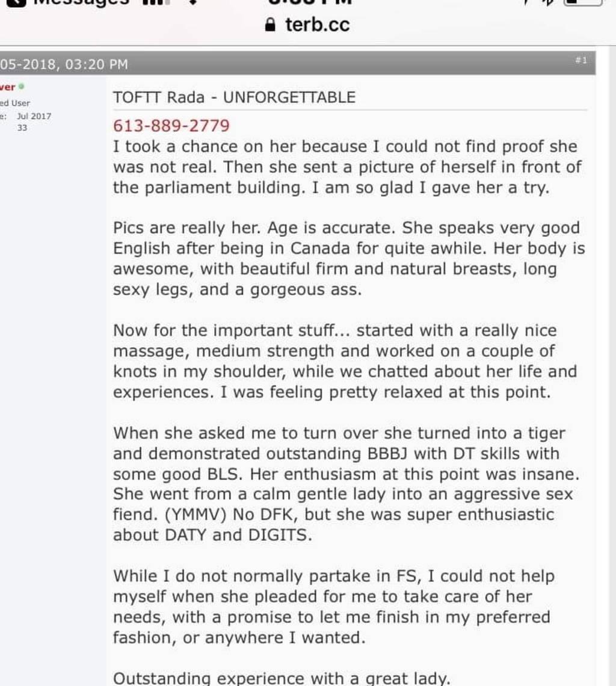Screen dimensions: 616x686
Task: Tap the terb.cc address bar
Action: (317, 25)
